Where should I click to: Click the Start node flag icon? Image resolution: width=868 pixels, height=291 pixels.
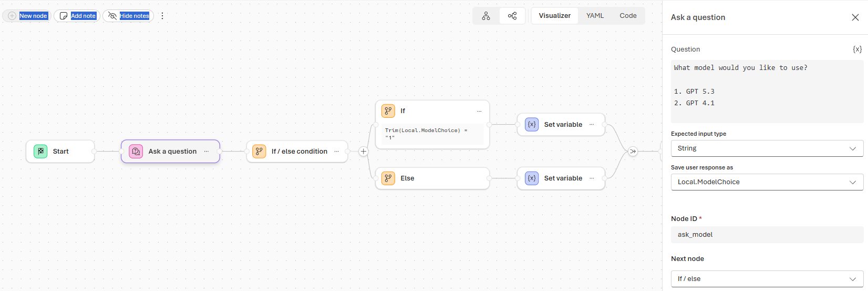[x=40, y=152]
